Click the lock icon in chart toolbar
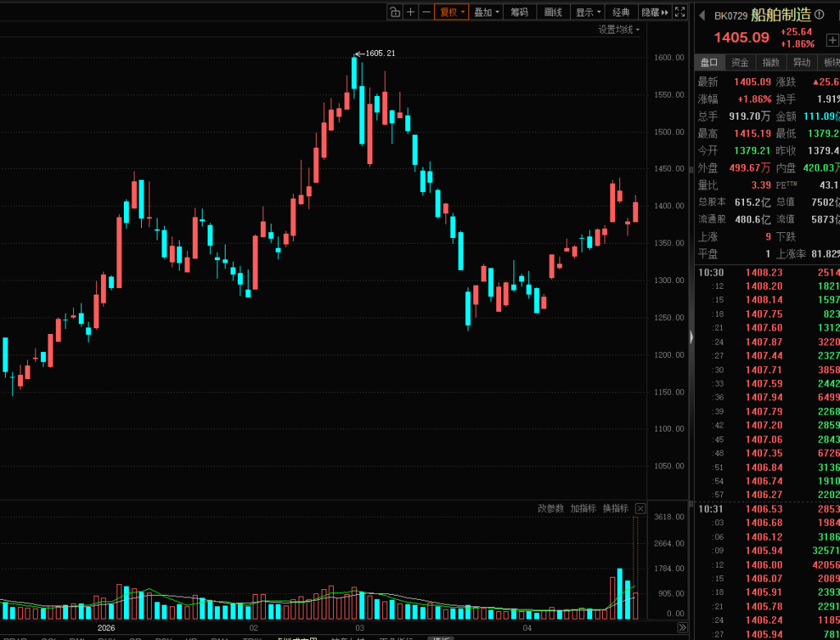The image size is (840, 640). pyautogui.click(x=395, y=12)
